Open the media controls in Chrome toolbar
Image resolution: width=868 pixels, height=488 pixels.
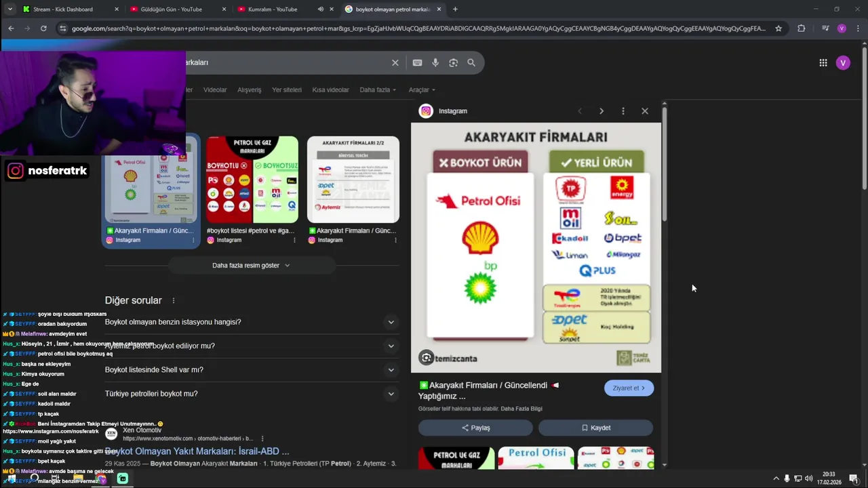(825, 28)
